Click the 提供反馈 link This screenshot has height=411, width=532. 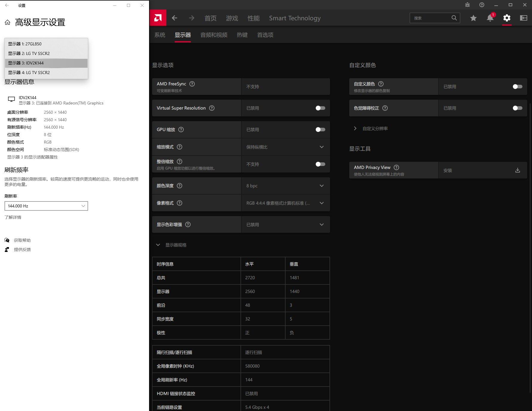(22, 250)
